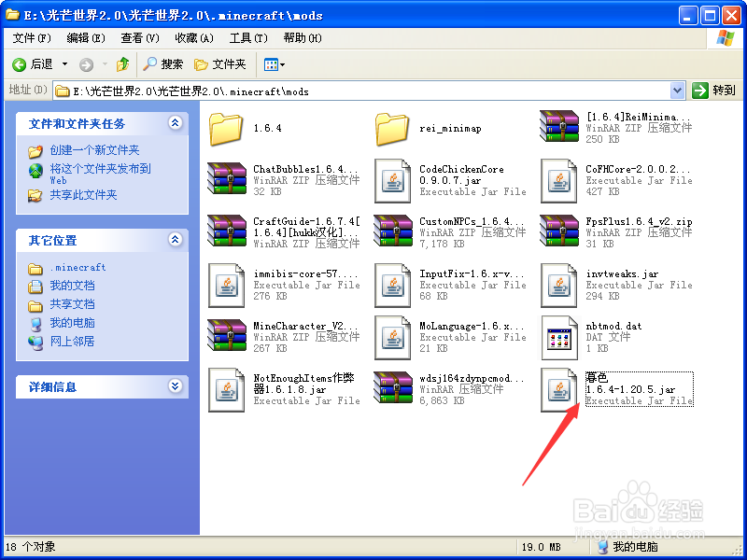Click the 转到 (Go) button
747x560 pixels.
coord(713,91)
